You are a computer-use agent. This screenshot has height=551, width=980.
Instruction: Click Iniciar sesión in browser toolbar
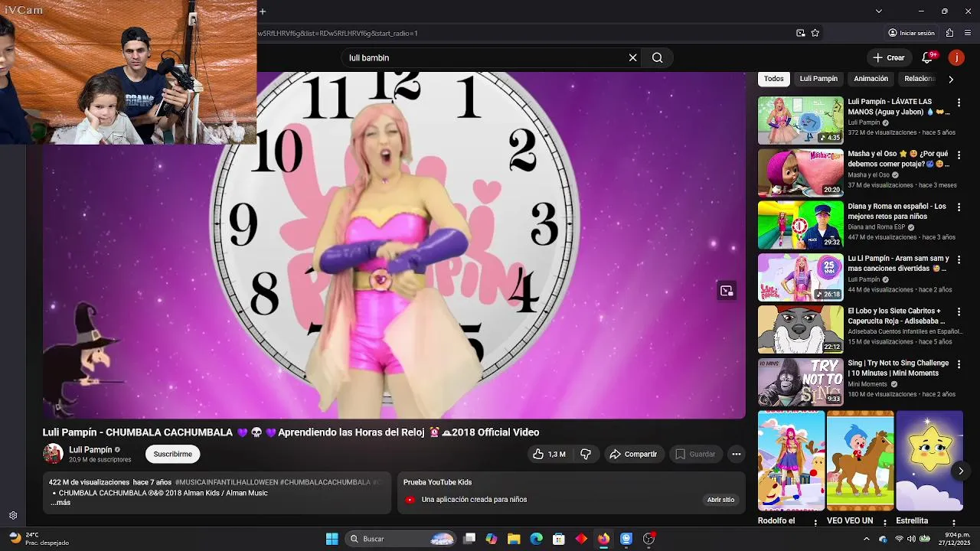point(911,33)
